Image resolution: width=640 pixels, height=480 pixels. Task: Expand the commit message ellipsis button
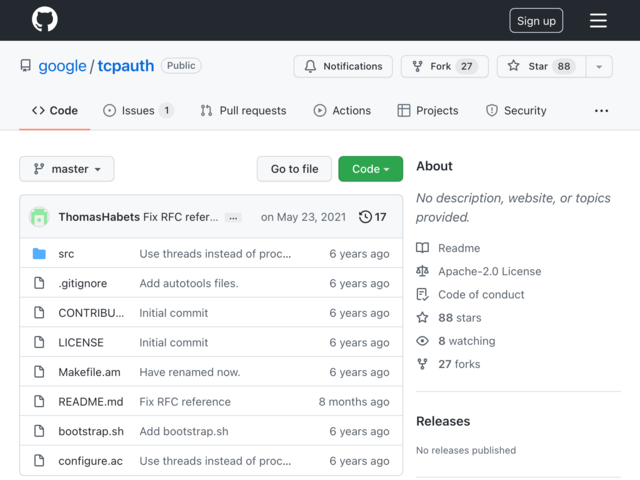click(x=233, y=218)
